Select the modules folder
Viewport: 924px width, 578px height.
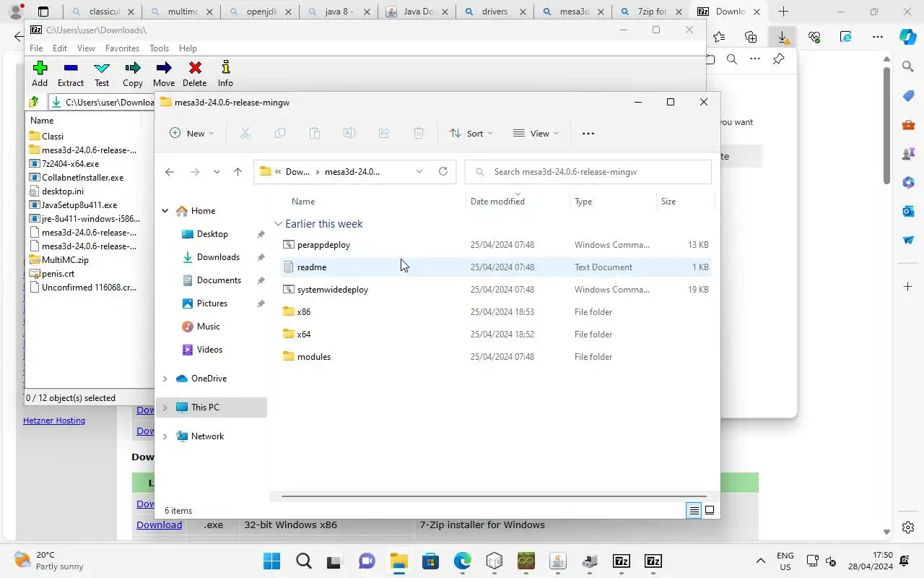[496, 357]
